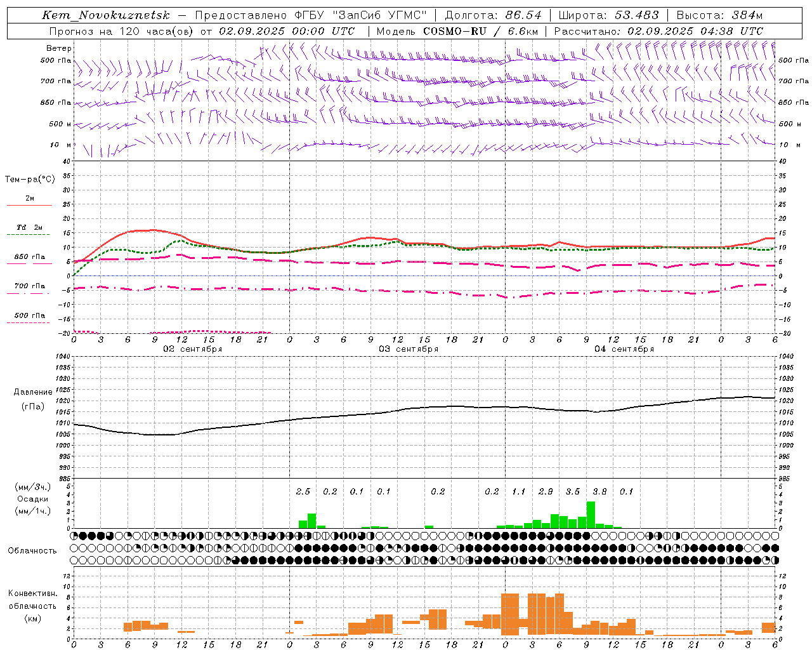Click the dashed green legend line under 'Td 2м'

[29, 235]
